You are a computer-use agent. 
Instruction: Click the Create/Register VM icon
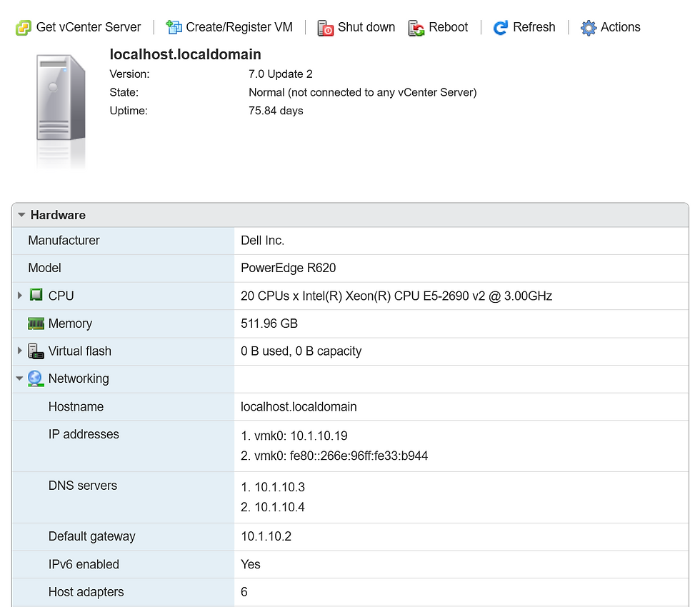pos(174,27)
